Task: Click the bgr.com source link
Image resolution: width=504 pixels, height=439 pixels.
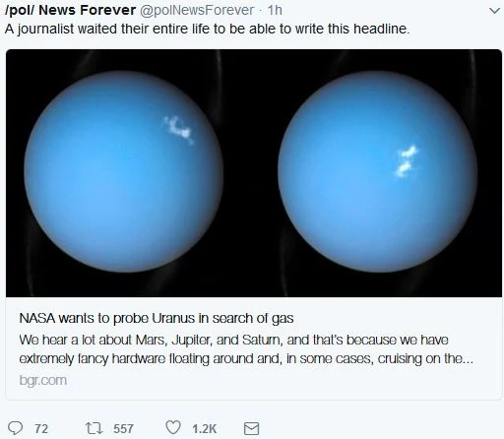Action: 43,380
